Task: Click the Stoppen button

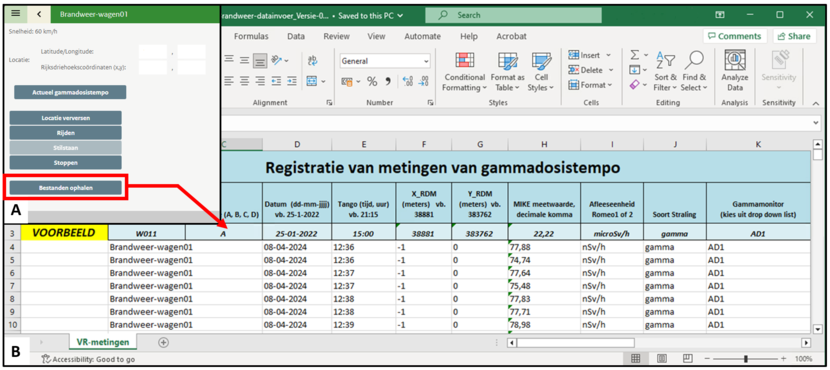Action: [66, 163]
